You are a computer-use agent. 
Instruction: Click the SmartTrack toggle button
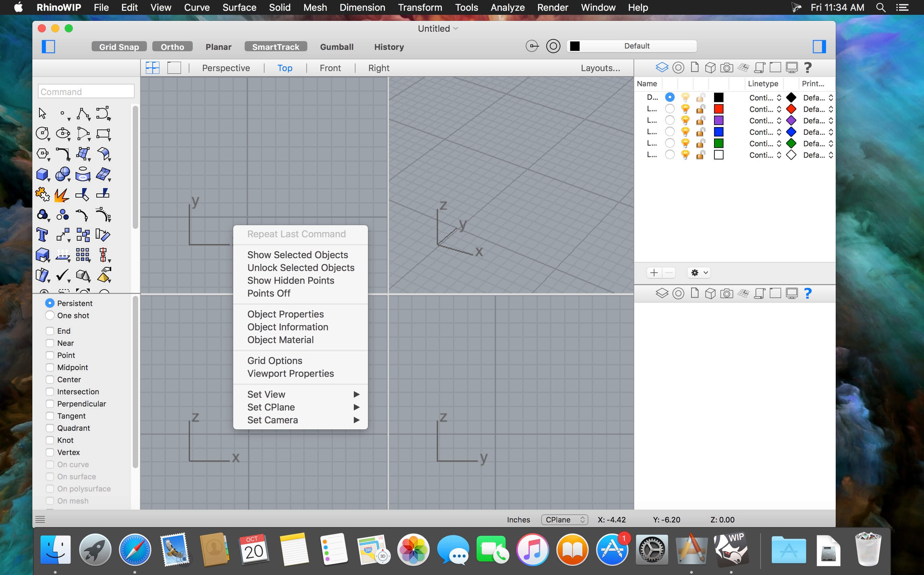tap(276, 47)
